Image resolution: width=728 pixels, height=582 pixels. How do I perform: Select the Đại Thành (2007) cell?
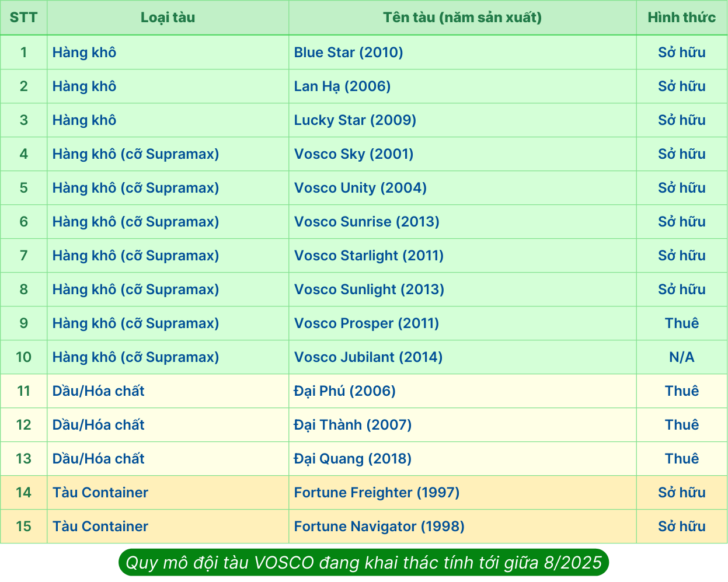click(x=353, y=425)
